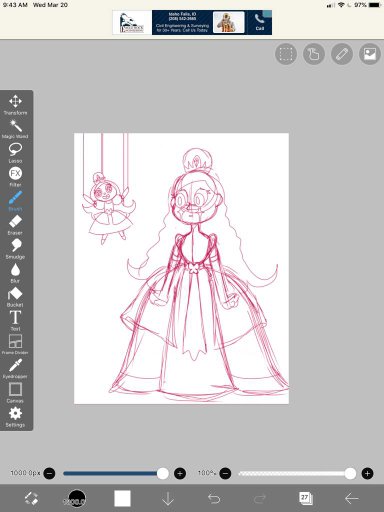Select the Eraser tool

pyautogui.click(x=15, y=225)
